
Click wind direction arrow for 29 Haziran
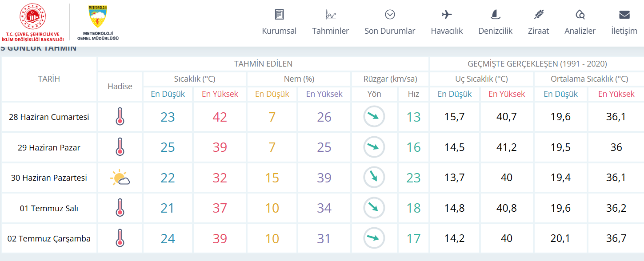point(374,147)
